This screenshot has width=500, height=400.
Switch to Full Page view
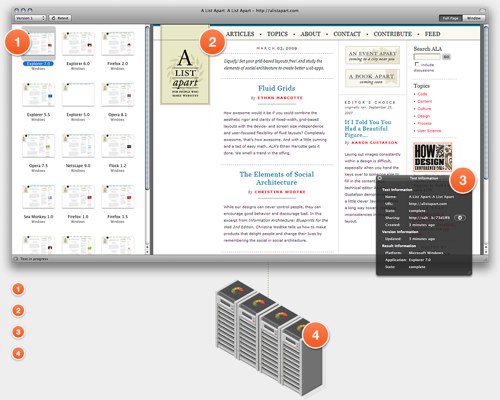click(x=450, y=18)
